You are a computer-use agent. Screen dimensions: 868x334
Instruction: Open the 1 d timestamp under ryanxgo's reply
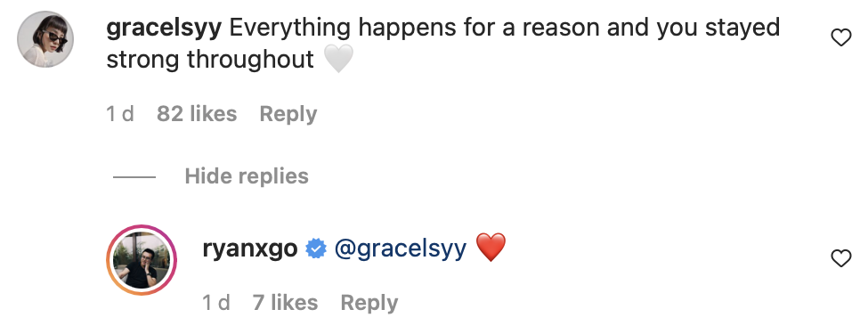(x=216, y=303)
